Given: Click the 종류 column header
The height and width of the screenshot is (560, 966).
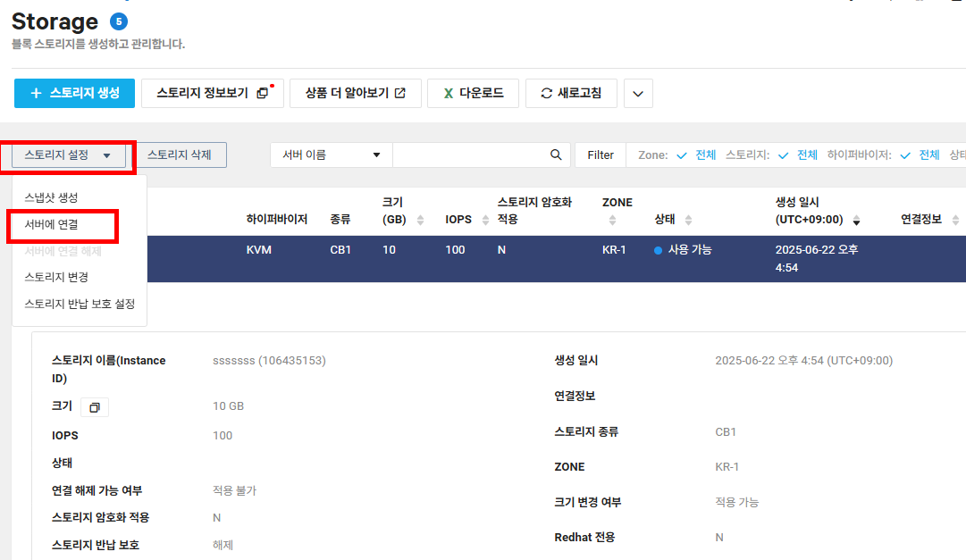Looking at the screenshot, I should pos(340,220).
